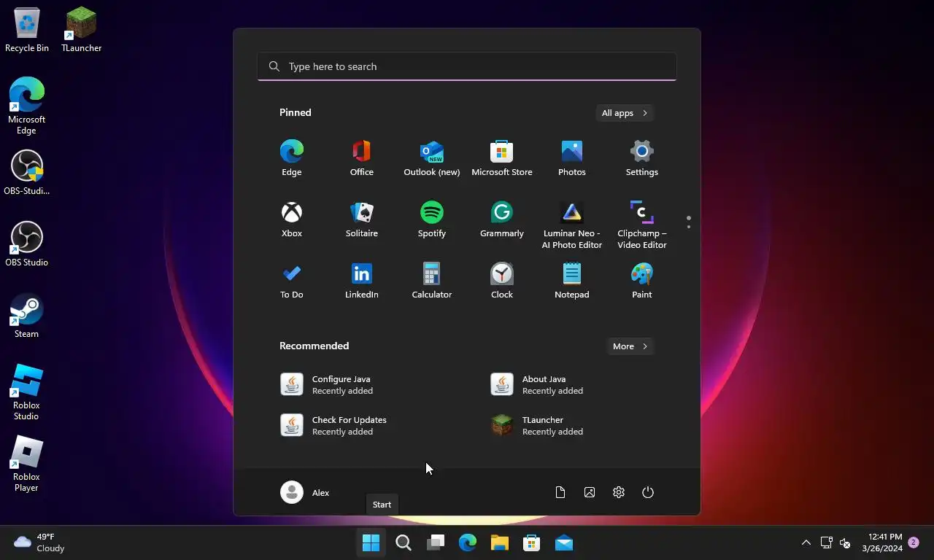The height and width of the screenshot is (560, 934).
Task: Open Mail app from taskbar
Action: click(563, 542)
